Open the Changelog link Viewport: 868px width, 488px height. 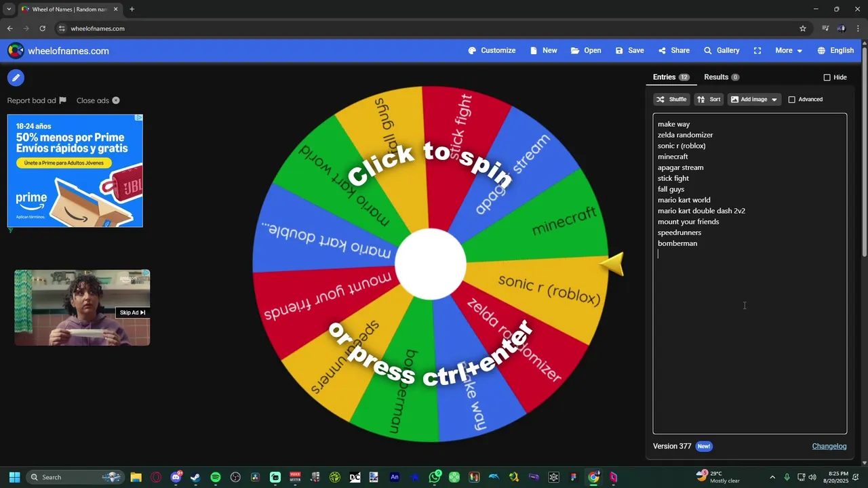829,446
